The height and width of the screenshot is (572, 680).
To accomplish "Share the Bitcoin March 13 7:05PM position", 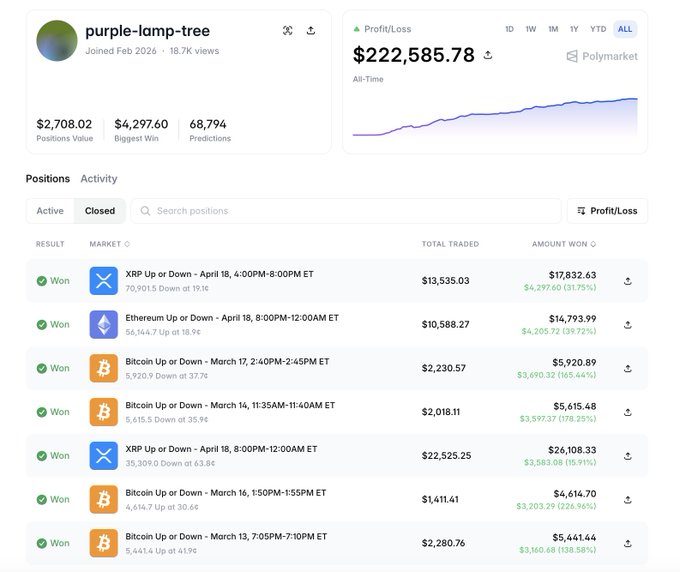I will tap(628, 543).
